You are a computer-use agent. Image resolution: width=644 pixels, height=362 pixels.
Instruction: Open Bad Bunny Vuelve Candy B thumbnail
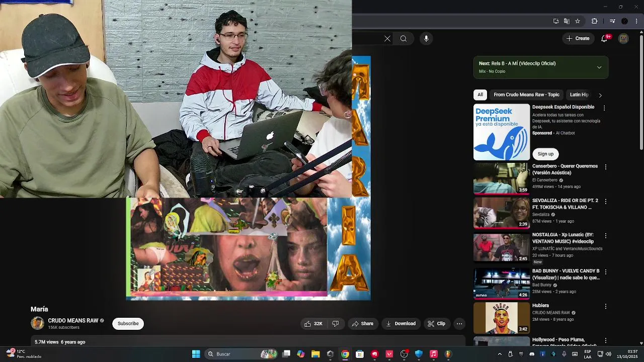click(502, 284)
